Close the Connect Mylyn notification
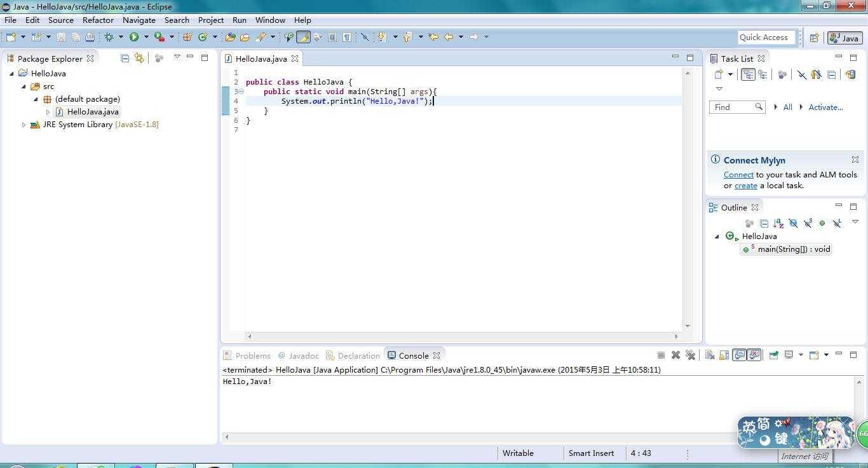The image size is (868, 468). click(x=855, y=160)
